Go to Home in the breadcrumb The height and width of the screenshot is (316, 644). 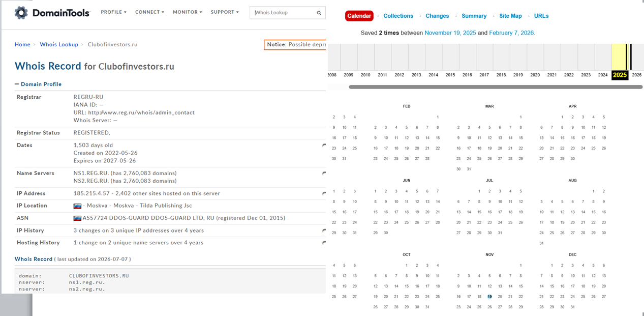pyautogui.click(x=22, y=45)
